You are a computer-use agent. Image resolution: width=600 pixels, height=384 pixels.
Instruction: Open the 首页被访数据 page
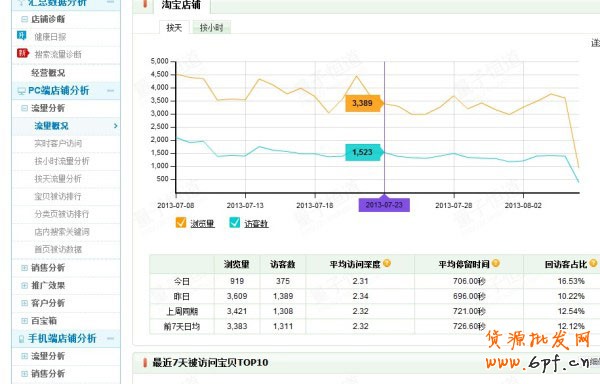[58, 249]
